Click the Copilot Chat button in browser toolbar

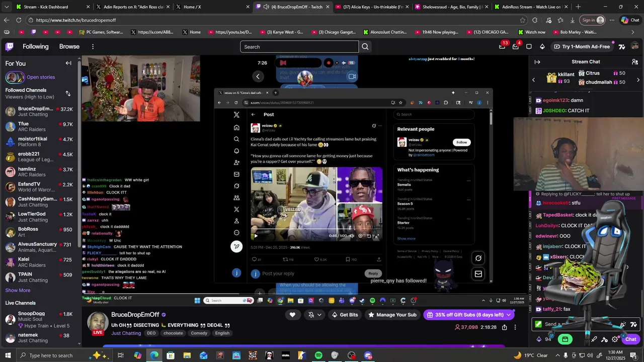coord(630,20)
